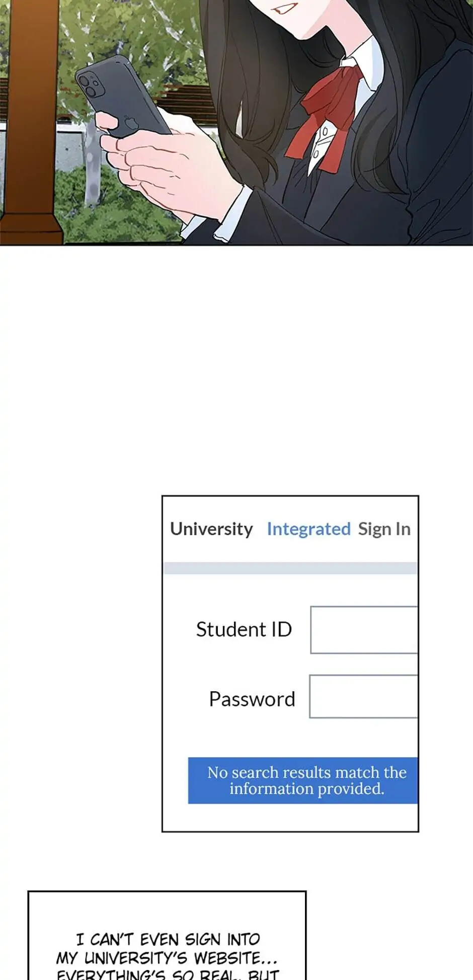Focus the Password input field
Image resolution: width=473 pixels, height=980 pixels.
[363, 696]
